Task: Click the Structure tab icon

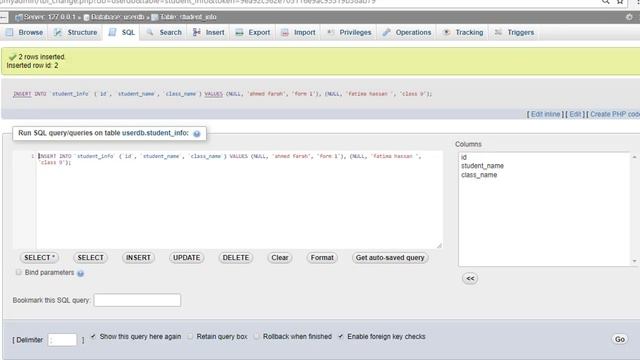Action: (x=58, y=32)
